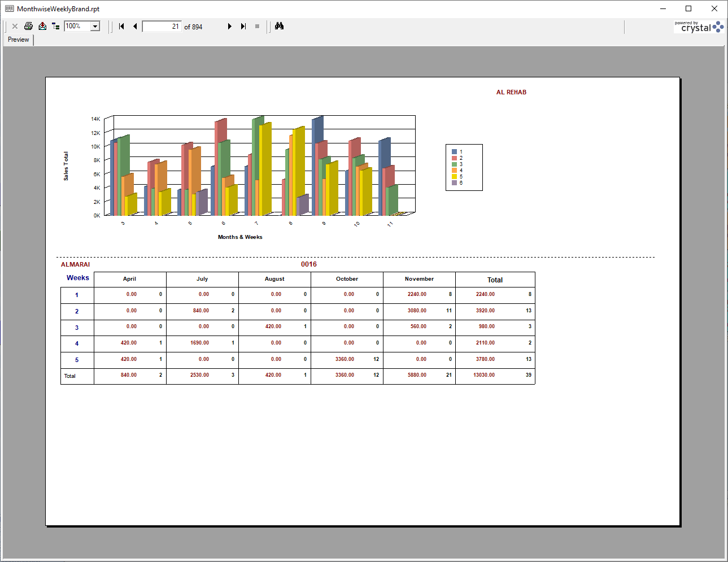
Task: Click the April column header
Action: 129,279
